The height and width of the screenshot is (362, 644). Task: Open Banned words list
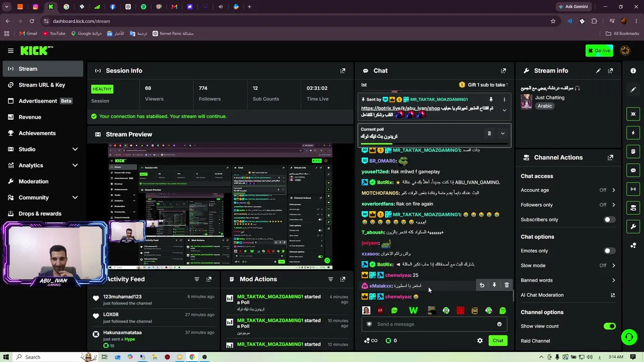[568, 280]
